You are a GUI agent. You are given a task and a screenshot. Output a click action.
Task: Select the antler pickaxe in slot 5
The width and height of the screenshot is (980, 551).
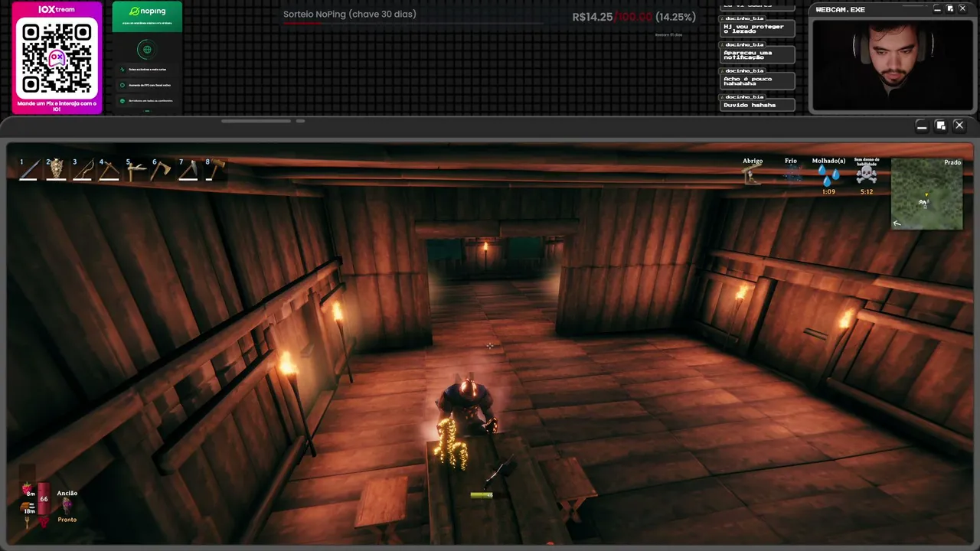(x=136, y=170)
